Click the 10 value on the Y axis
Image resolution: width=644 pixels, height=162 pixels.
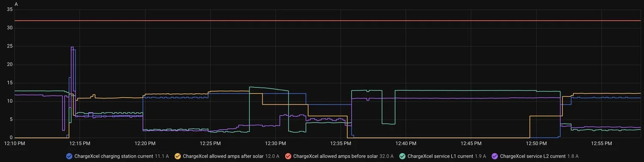tap(10, 101)
